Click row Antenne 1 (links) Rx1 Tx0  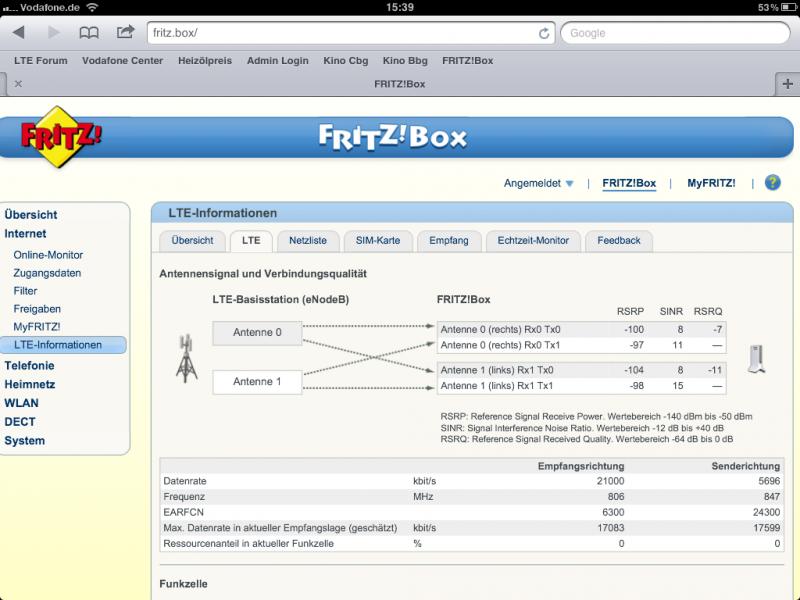pos(582,370)
